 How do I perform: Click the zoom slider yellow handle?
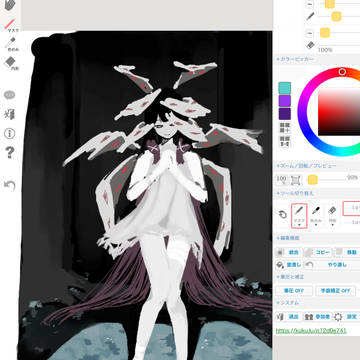click(x=312, y=180)
